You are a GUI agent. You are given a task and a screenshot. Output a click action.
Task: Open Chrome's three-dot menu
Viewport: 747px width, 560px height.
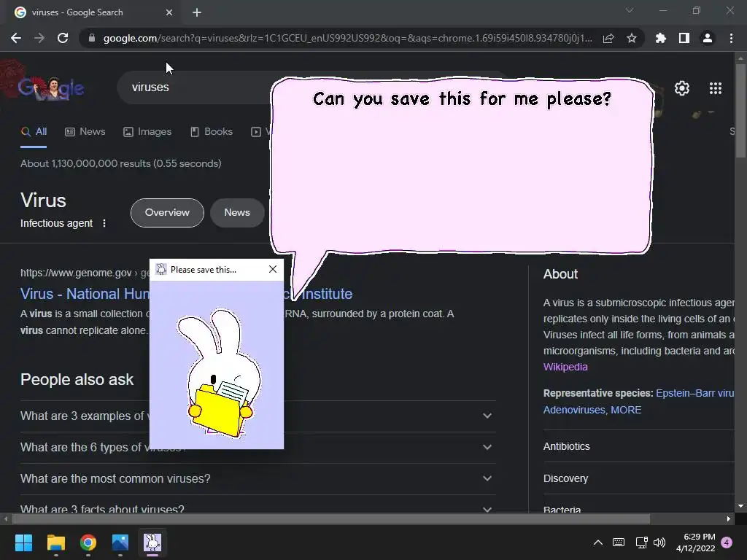pyautogui.click(x=731, y=38)
